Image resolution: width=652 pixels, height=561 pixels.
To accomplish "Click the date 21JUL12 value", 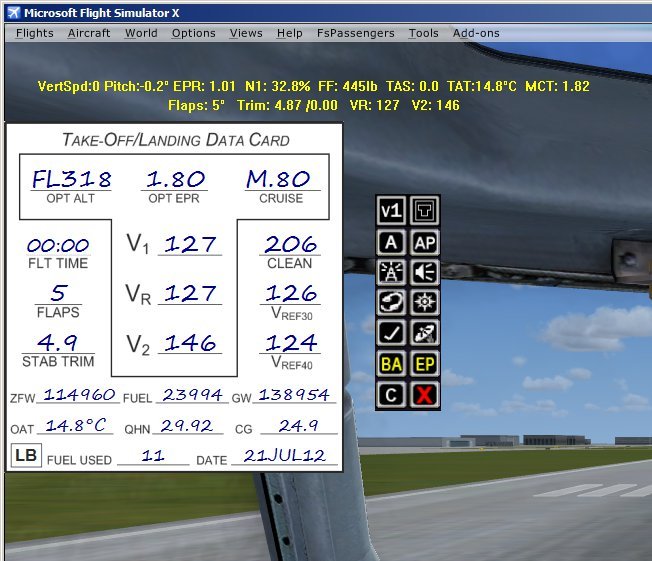I will click(284, 456).
